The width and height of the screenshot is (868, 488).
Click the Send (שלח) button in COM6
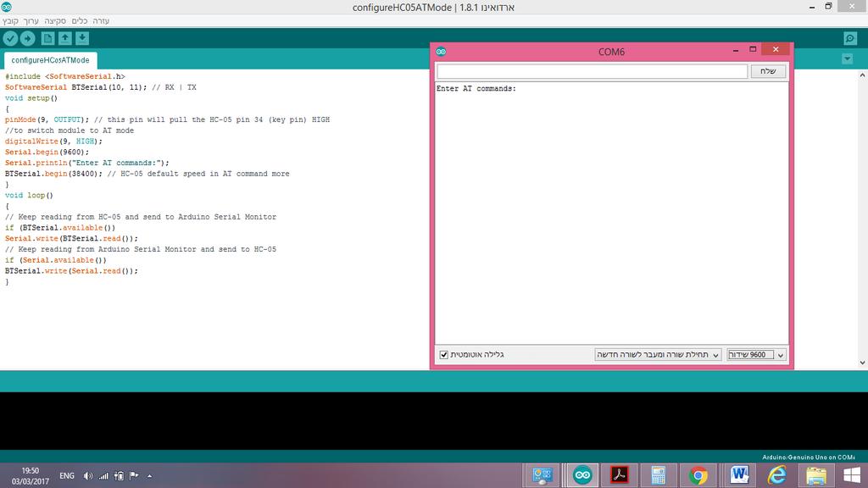click(768, 71)
